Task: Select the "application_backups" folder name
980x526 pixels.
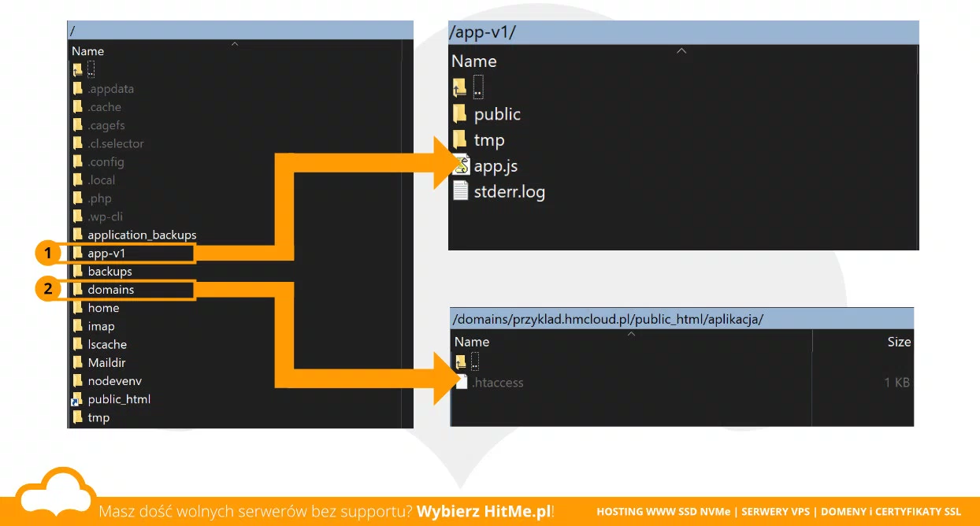Action: 142,235
